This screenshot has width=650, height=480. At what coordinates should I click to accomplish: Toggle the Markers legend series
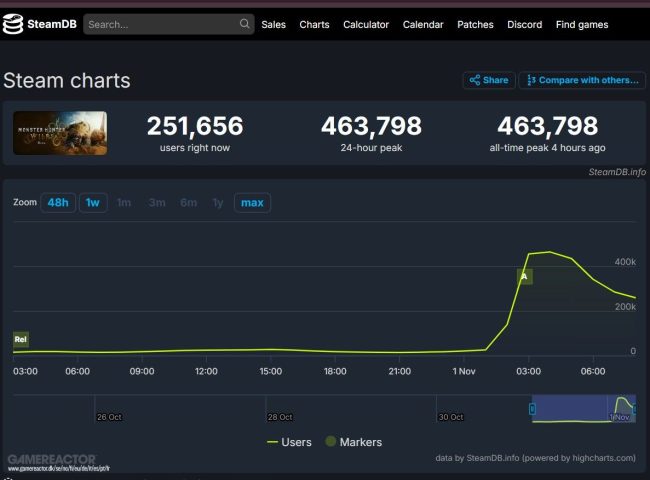pyautogui.click(x=354, y=442)
